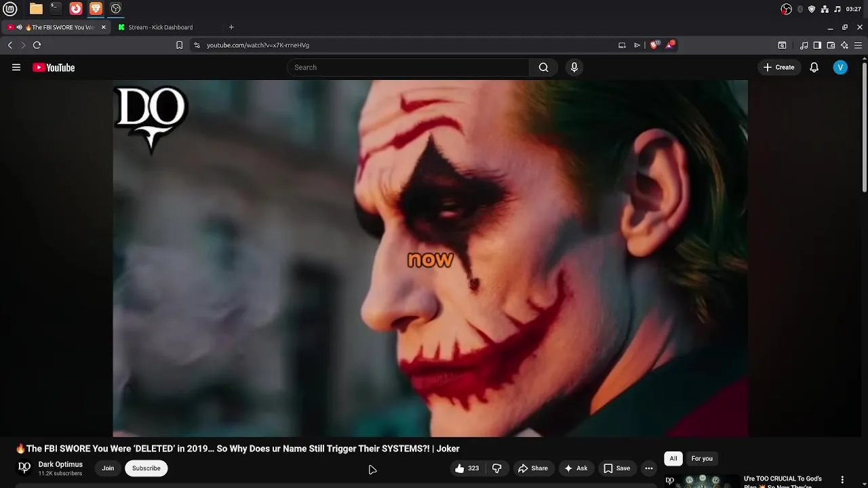Open Dark Optimus channel avatar
This screenshot has height=488, width=868.
coord(24,468)
